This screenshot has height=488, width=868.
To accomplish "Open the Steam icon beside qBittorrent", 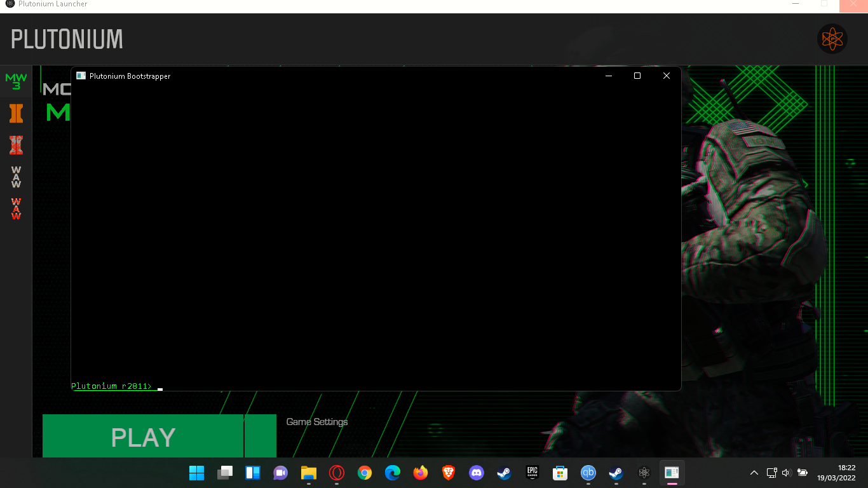I will click(x=616, y=473).
